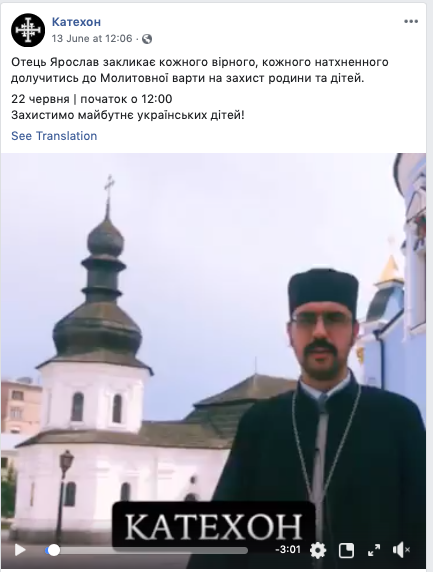Open the video in the mini player

point(346,550)
